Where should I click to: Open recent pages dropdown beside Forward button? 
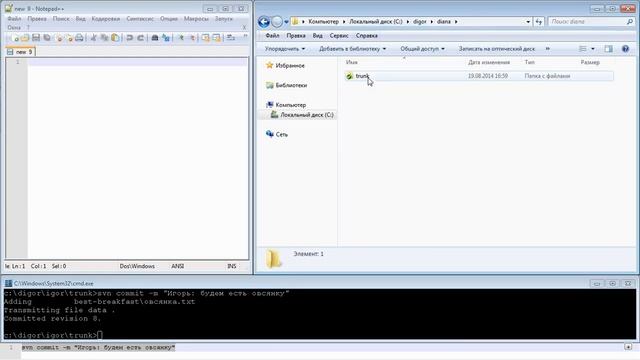click(x=287, y=22)
